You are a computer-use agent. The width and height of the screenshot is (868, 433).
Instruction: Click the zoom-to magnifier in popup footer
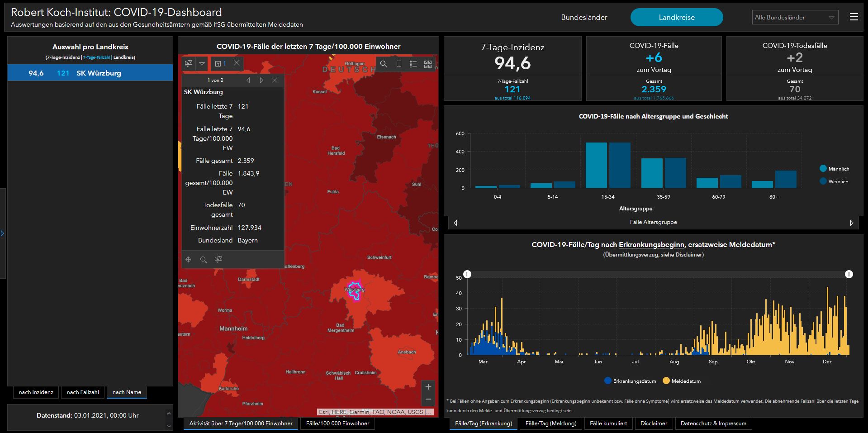click(x=204, y=259)
